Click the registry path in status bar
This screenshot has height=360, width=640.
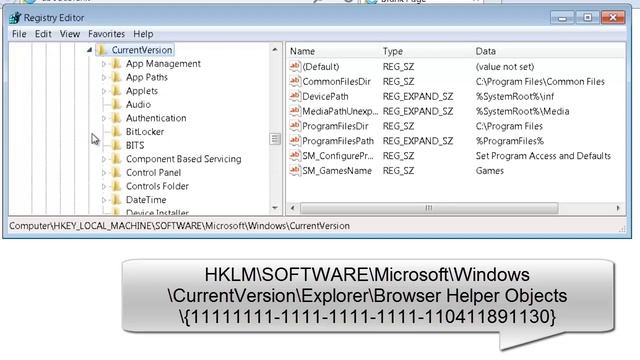[x=180, y=226]
